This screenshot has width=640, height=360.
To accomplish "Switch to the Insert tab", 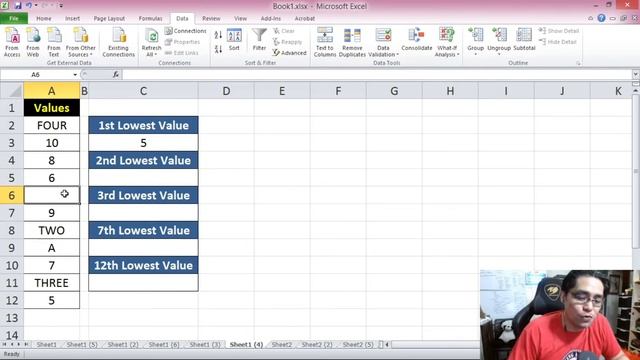I will (x=72, y=18).
